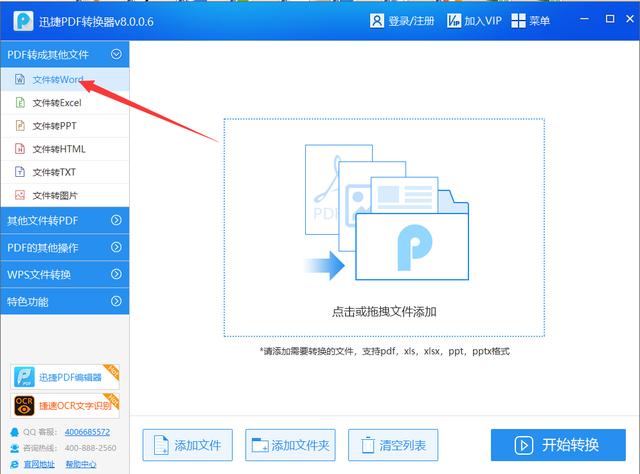Open 加入VIP membership option

tap(483, 21)
